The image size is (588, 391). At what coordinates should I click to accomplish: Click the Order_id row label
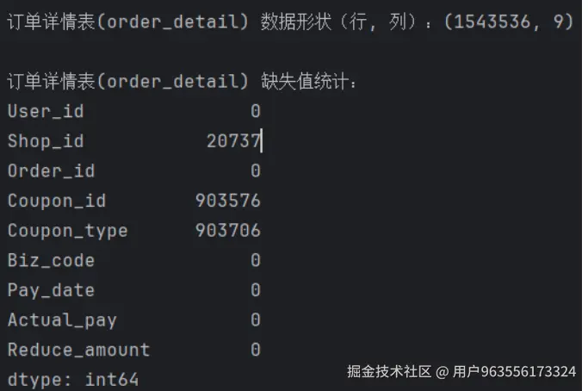(51, 171)
